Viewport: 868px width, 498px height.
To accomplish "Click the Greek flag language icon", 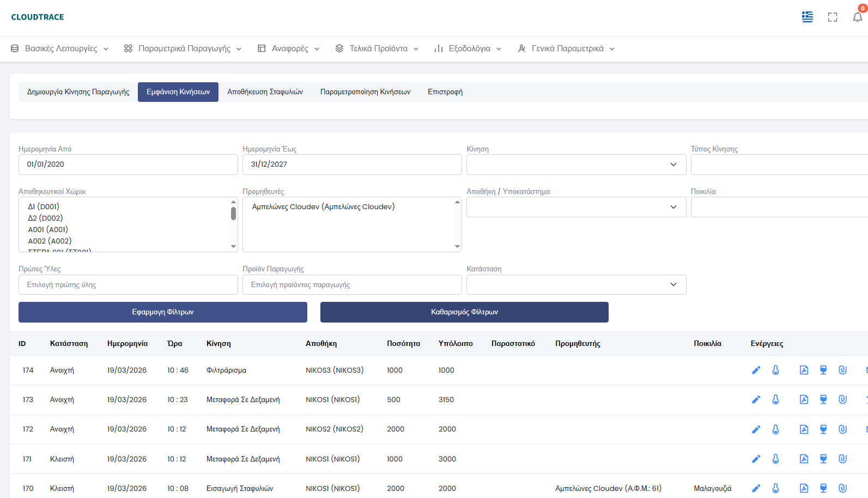I will pyautogui.click(x=807, y=17).
